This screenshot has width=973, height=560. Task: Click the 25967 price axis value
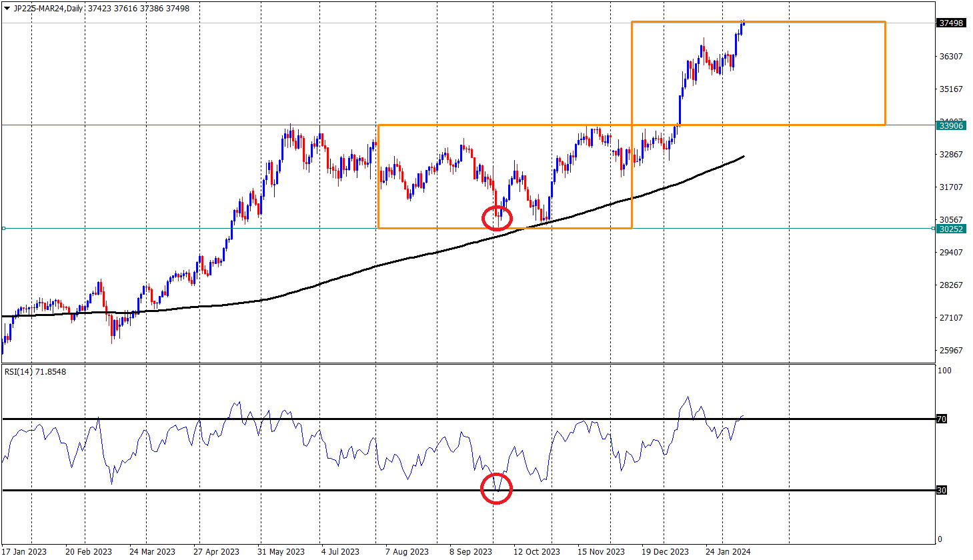point(950,350)
